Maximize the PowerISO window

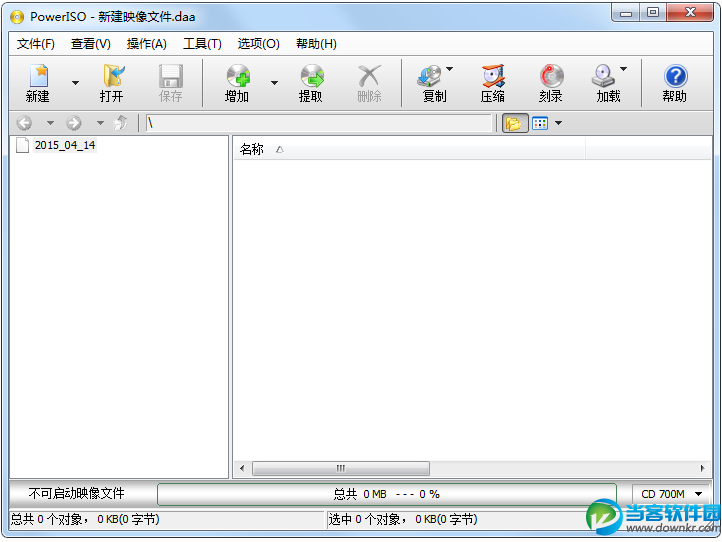click(652, 13)
